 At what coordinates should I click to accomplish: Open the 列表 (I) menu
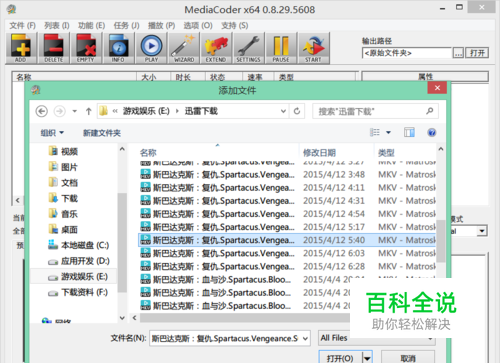pyautogui.click(x=57, y=25)
